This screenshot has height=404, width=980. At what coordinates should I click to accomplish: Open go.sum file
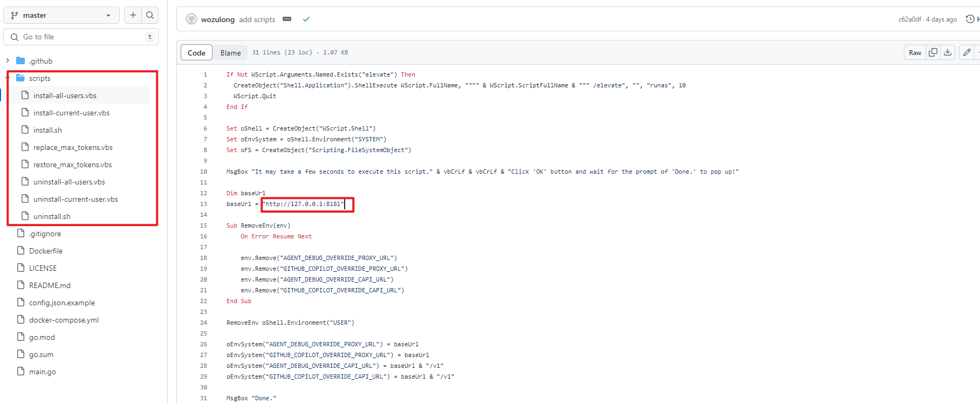pyautogui.click(x=41, y=354)
